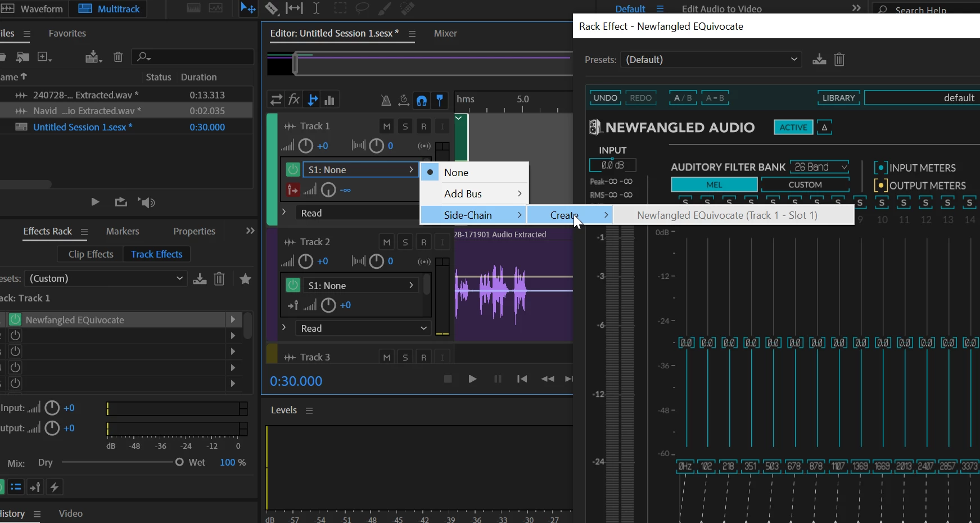Select the Move tool in top toolbar

pyautogui.click(x=248, y=8)
